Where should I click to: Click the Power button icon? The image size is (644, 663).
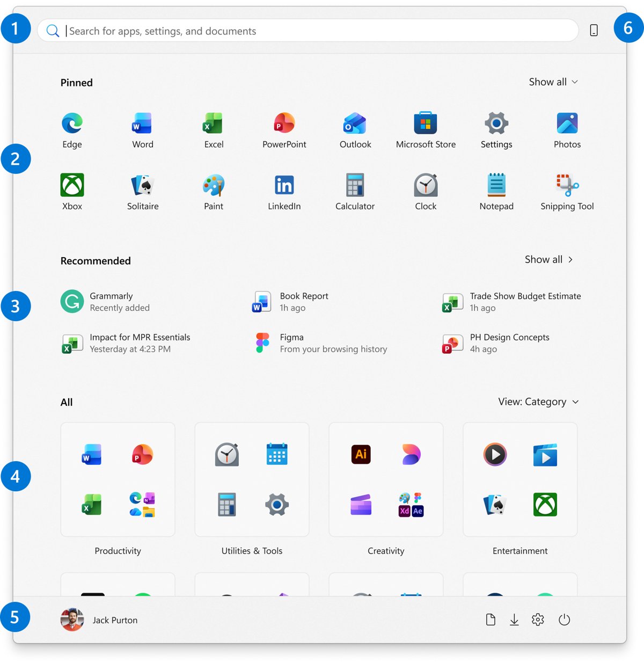pyautogui.click(x=564, y=620)
